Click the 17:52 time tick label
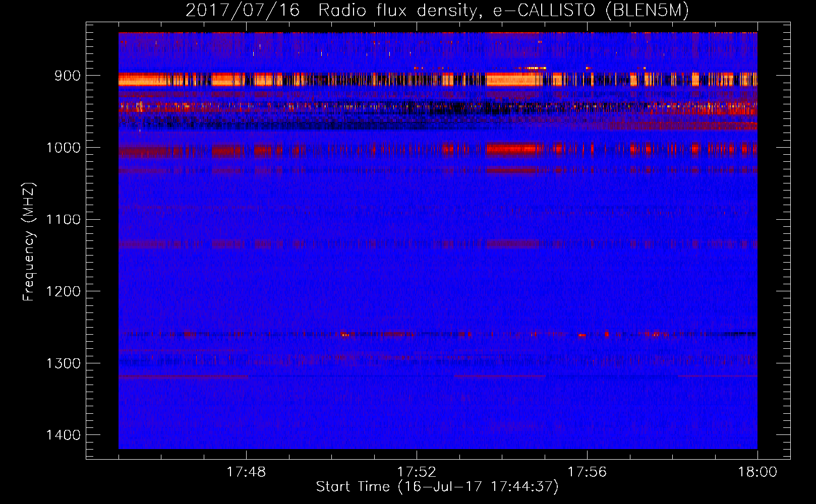The height and width of the screenshot is (504, 816). 417,472
